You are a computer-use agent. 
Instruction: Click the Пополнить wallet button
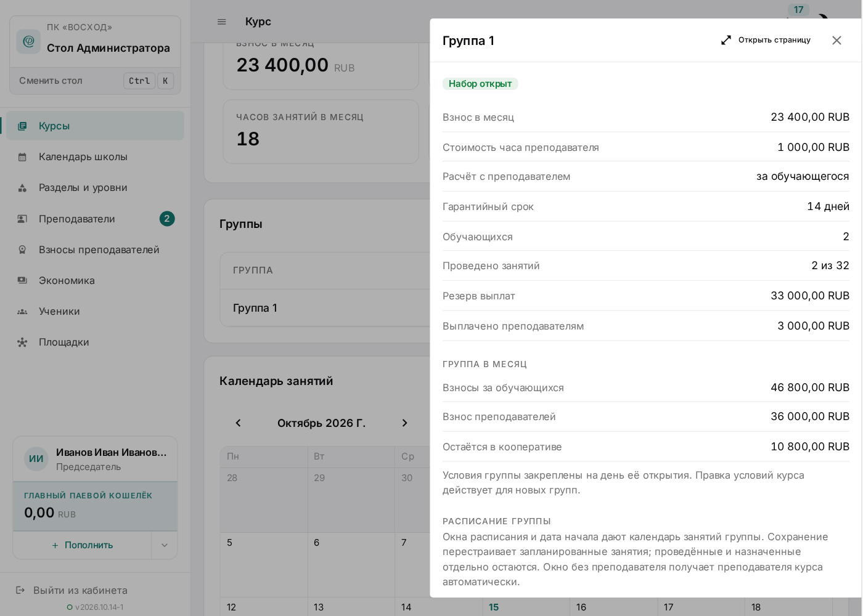point(83,545)
